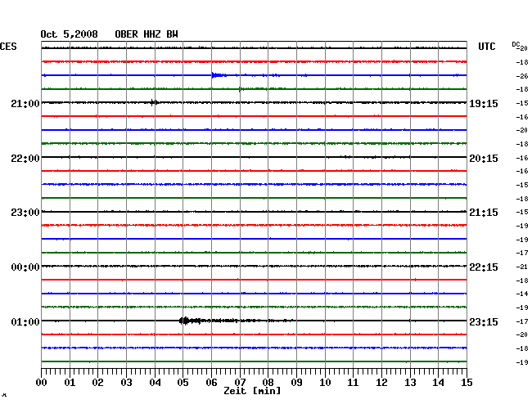Click the 11 minute axis label
This screenshot has width=532, height=404.
click(354, 383)
